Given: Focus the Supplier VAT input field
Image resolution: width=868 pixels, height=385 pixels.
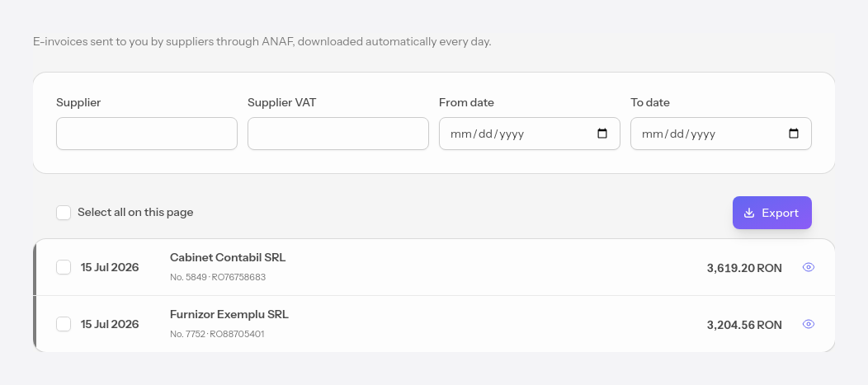Looking at the screenshot, I should [x=338, y=134].
